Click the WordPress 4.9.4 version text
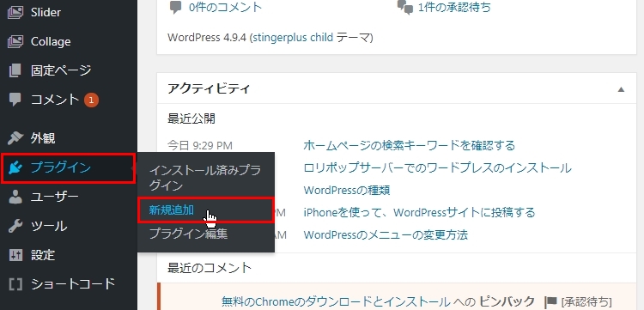Image resolution: width=644 pixels, height=310 pixels. click(207, 38)
